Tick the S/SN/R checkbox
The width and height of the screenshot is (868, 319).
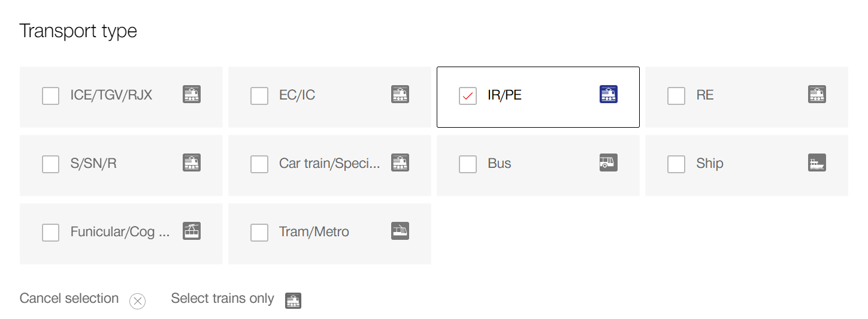coord(51,164)
